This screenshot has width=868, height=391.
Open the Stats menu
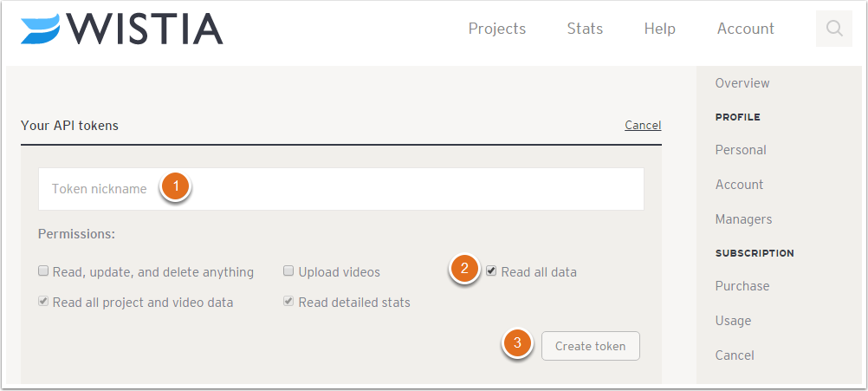(x=585, y=29)
